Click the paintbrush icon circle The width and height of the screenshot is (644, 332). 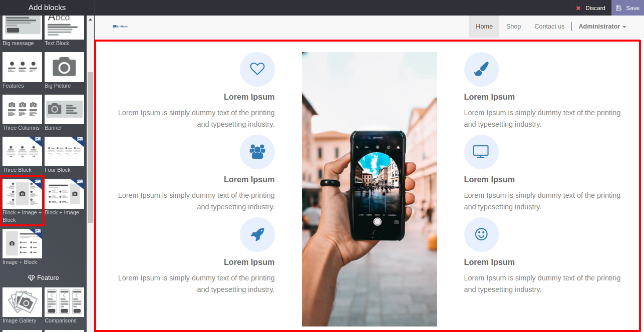481,69
